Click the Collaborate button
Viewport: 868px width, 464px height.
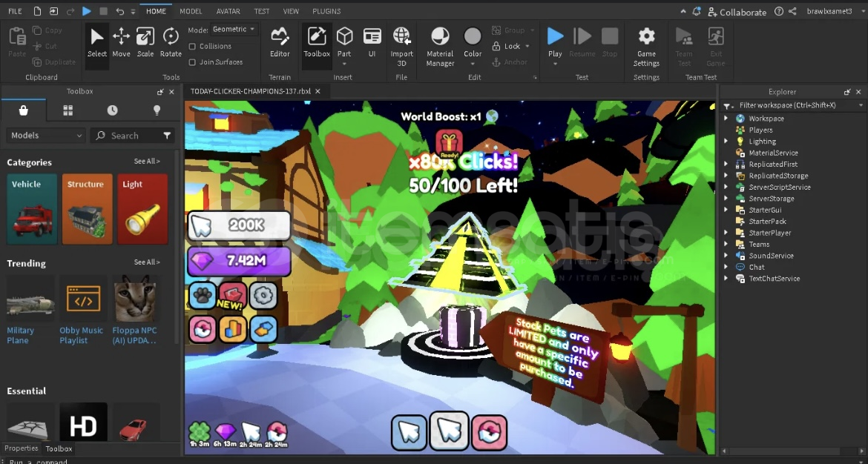point(737,12)
